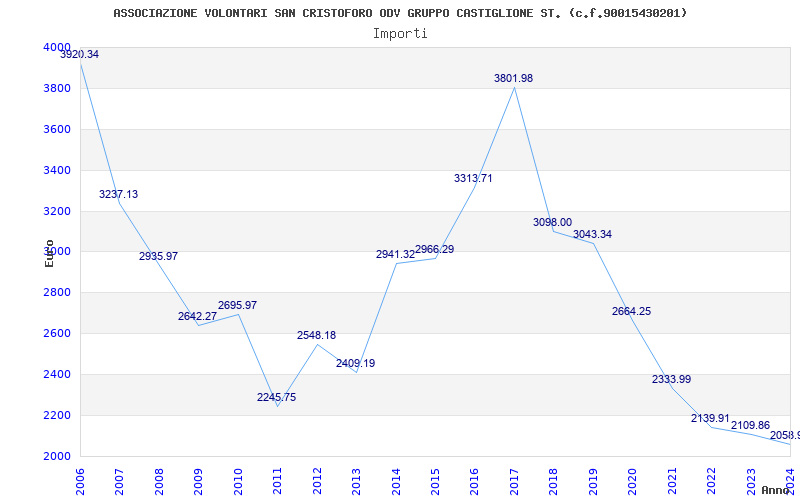Select the 2941.32 data label

[x=395, y=255]
